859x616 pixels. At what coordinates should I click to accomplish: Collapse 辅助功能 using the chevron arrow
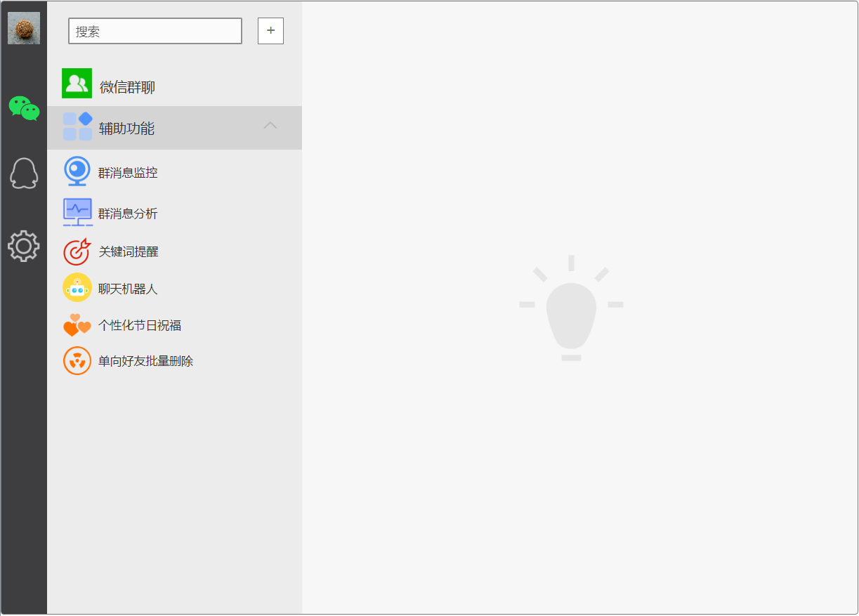(x=270, y=126)
